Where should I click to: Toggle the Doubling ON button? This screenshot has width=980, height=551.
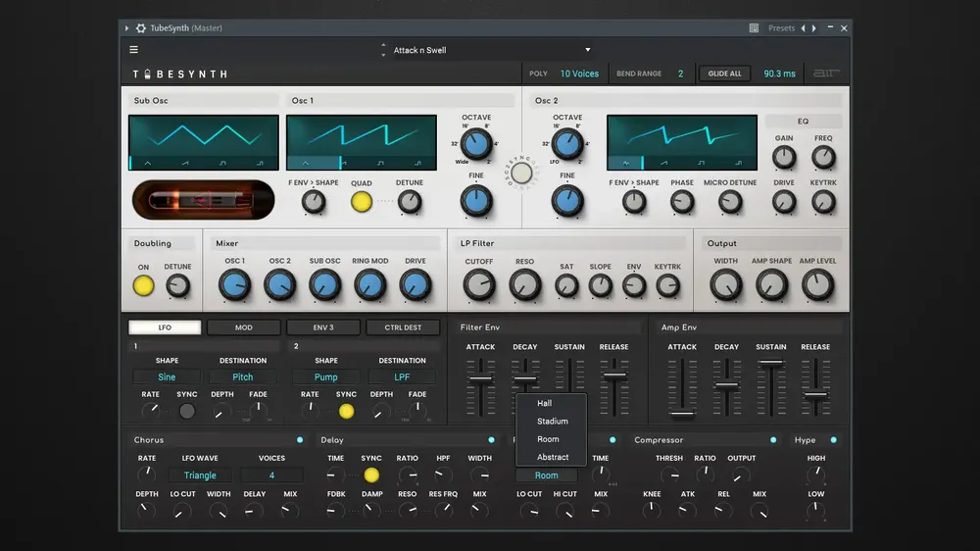coord(143,286)
